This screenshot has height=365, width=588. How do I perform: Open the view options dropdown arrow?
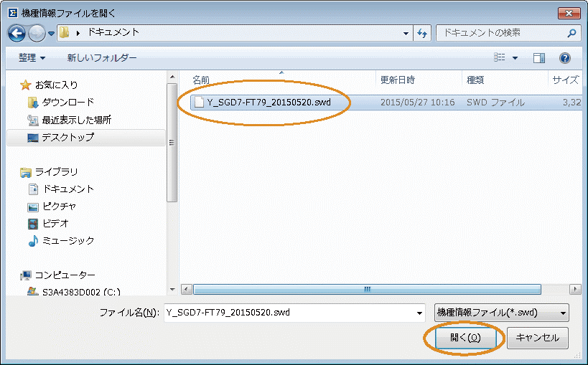pyautogui.click(x=515, y=57)
